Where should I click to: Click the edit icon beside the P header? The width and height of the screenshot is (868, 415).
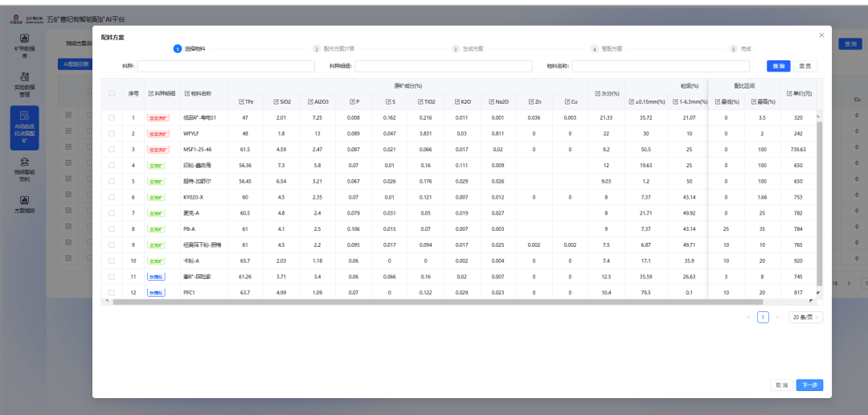coord(351,102)
